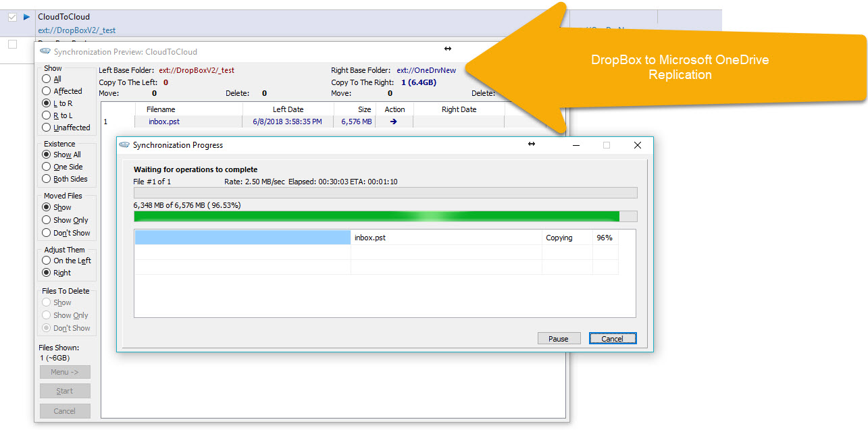This screenshot has height=430, width=868.
Task: Click the Start button in preview window
Action: 65,391
